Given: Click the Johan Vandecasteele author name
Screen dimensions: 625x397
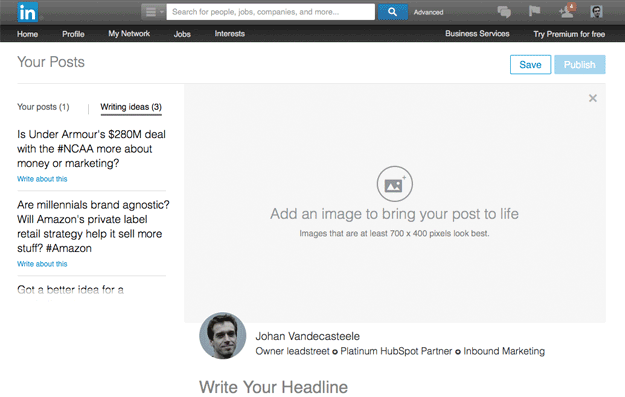Looking at the screenshot, I should pyautogui.click(x=307, y=336).
